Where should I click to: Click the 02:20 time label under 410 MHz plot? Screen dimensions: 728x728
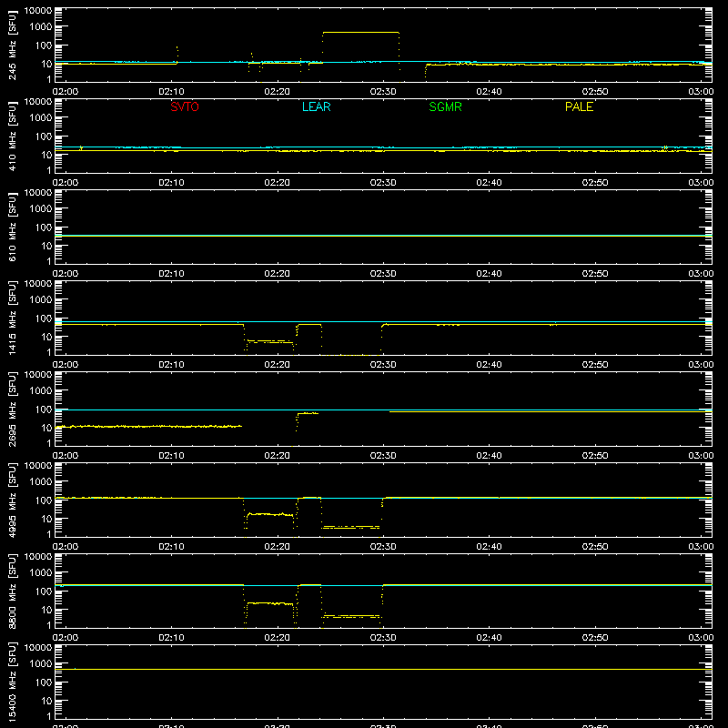(278, 183)
